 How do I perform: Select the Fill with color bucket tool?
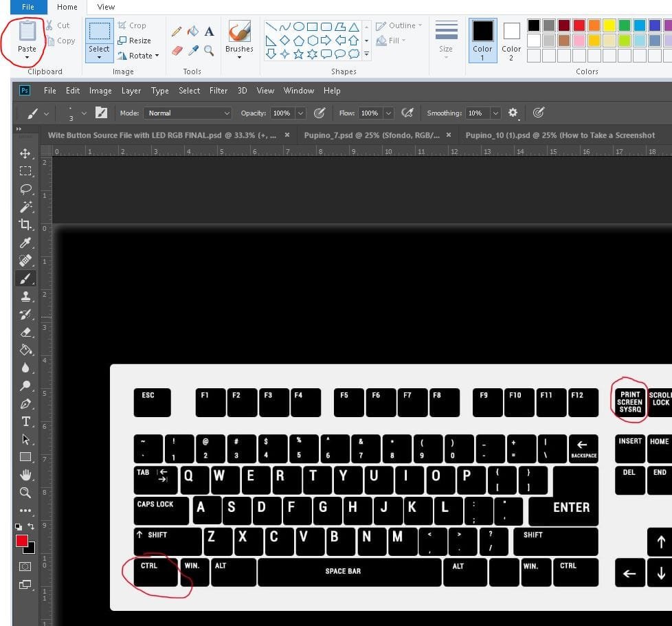click(x=193, y=31)
